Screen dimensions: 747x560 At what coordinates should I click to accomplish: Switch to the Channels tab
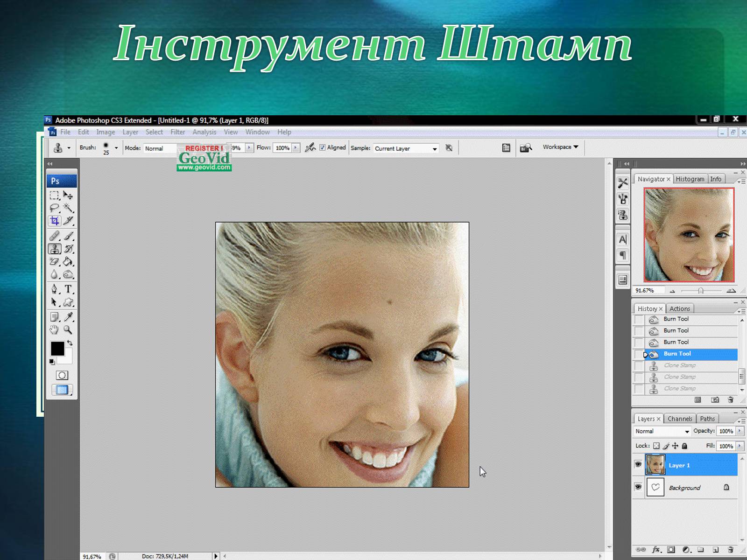680,419
